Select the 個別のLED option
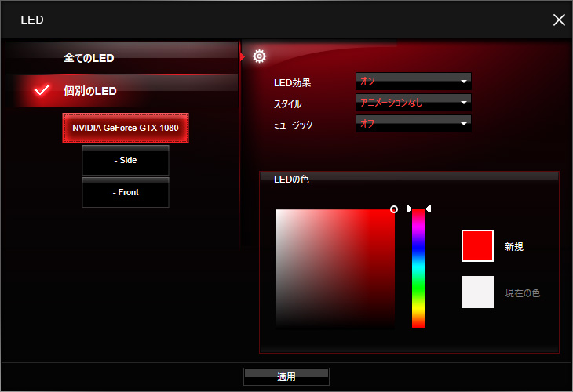 pyautogui.click(x=122, y=90)
